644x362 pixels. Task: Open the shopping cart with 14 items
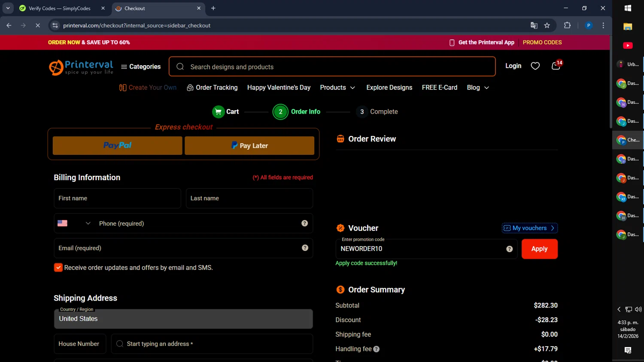556,66
